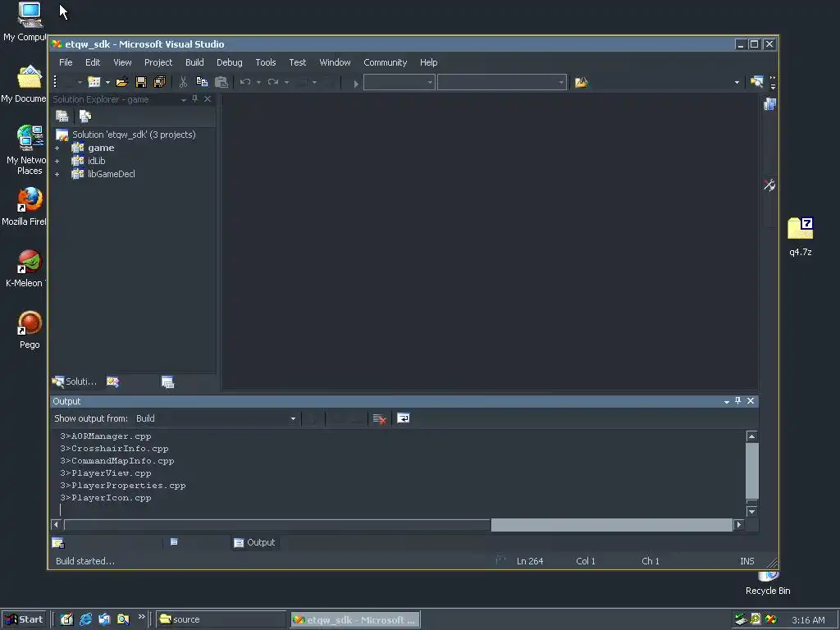The width and height of the screenshot is (840, 630).
Task: Switch to the Output tab at the bottom
Action: pyautogui.click(x=254, y=543)
